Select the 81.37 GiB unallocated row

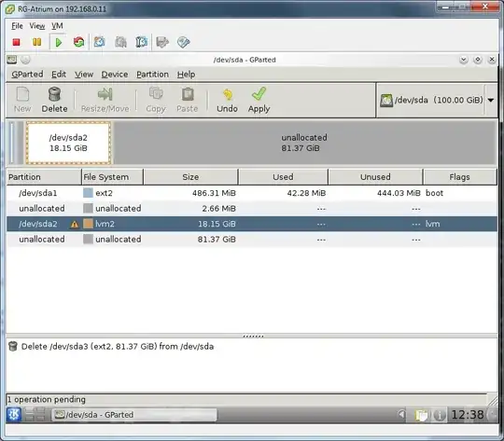[x=252, y=240]
